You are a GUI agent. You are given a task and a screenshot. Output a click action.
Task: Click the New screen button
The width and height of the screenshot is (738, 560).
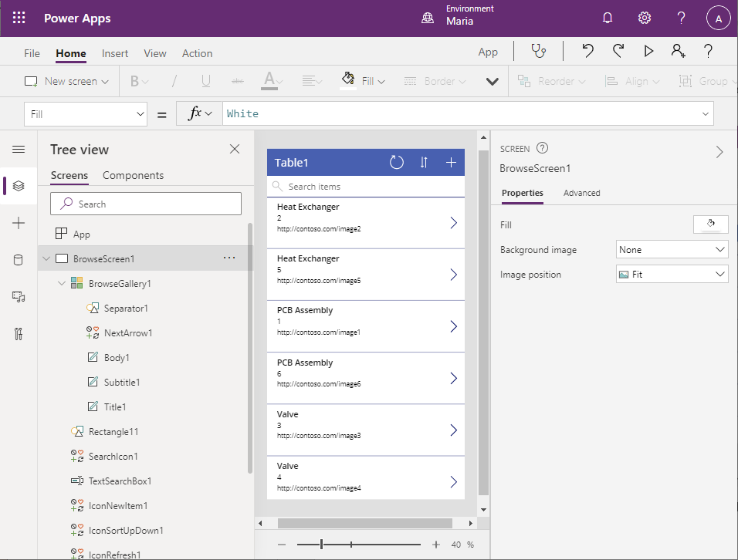coord(66,81)
